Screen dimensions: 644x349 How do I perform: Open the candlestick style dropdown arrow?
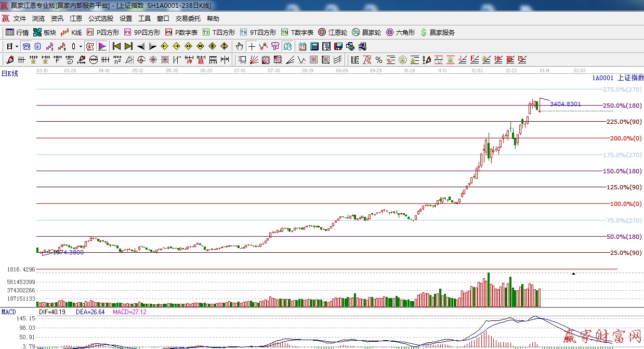(x=81, y=46)
